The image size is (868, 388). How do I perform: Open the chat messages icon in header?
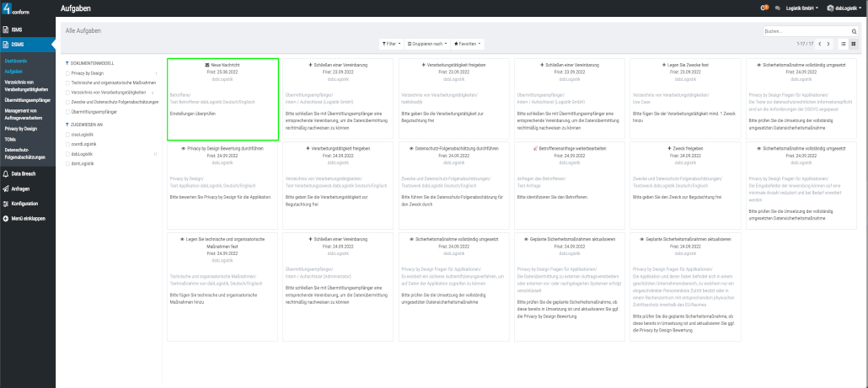(x=777, y=8)
